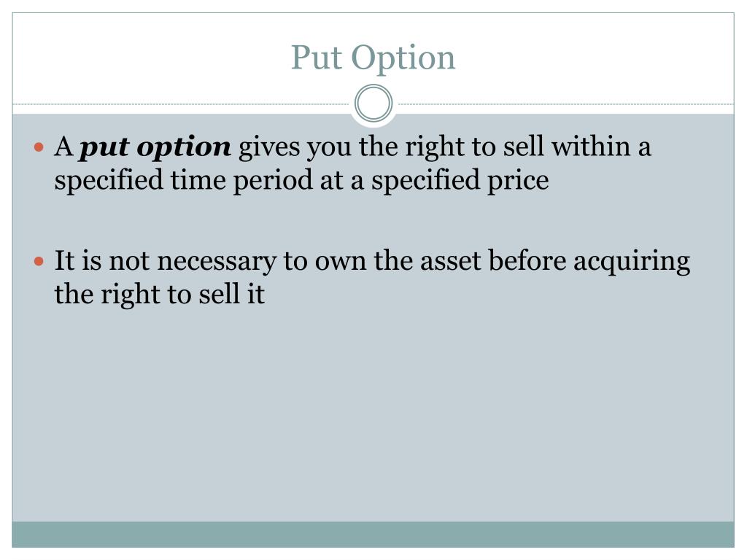Select the 'Put Option' slide title
The height and width of the screenshot is (560, 747).
[373, 58]
